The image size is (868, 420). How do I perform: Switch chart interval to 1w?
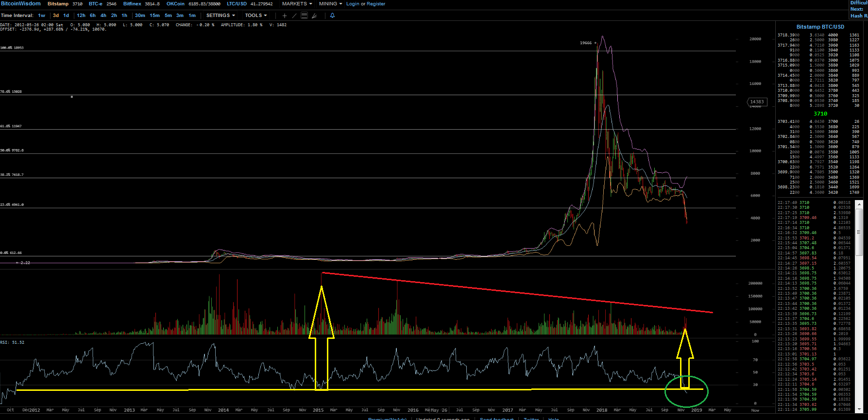42,16
